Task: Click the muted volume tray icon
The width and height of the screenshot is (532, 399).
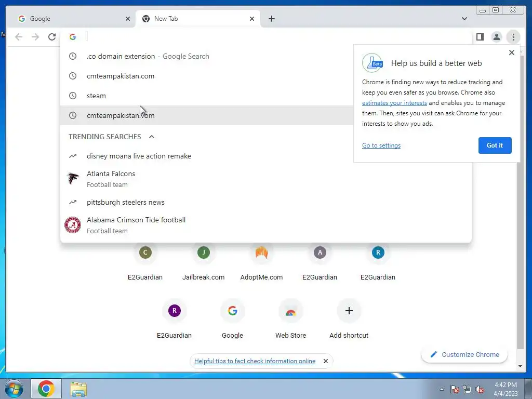Action: click(x=480, y=389)
